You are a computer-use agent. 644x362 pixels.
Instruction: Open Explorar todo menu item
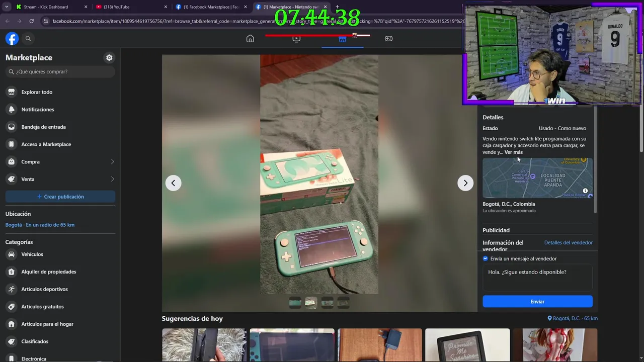[x=60, y=92]
